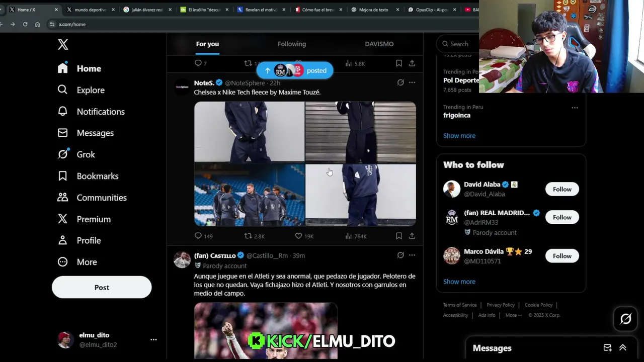Viewport: 644px width, 362px height.
Task: View analytics of NoteS. post
Action: tap(356, 236)
